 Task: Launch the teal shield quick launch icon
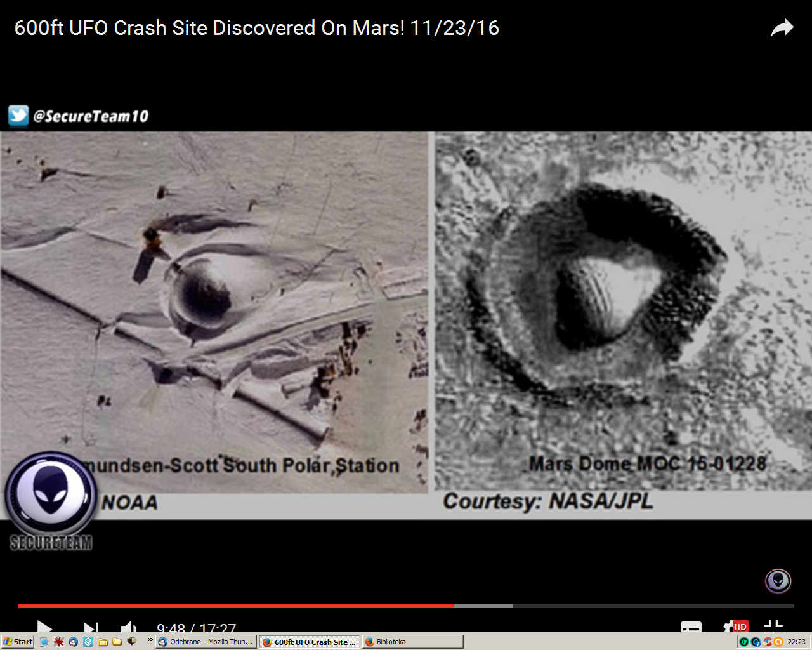coord(88,642)
